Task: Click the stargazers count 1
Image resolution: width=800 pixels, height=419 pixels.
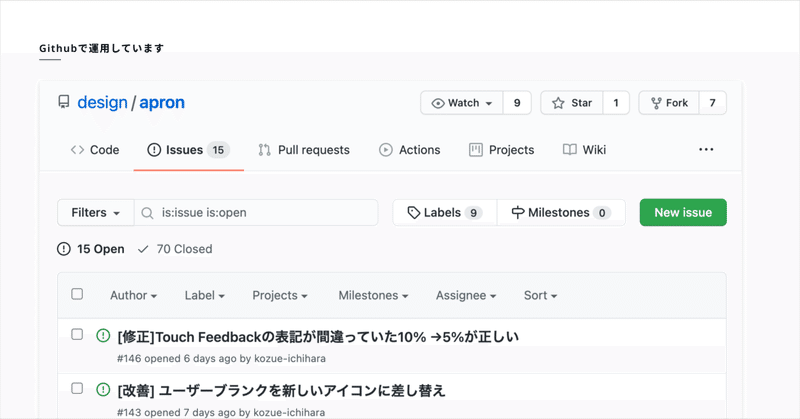Action: 616,103
